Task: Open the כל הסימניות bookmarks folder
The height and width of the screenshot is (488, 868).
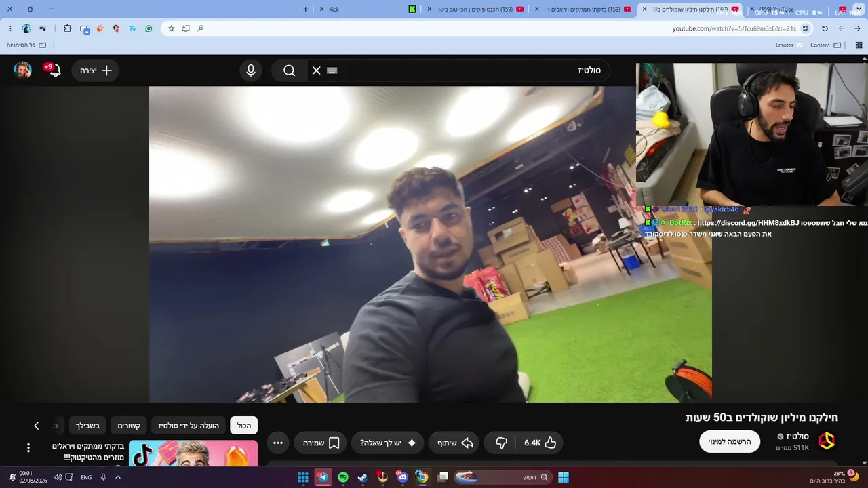Action: (26, 45)
